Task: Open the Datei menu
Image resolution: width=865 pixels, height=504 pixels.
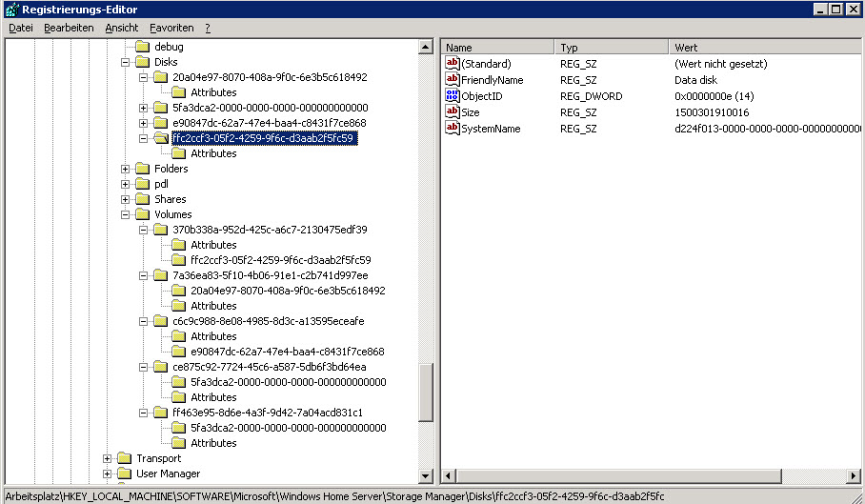Action: [x=21, y=28]
